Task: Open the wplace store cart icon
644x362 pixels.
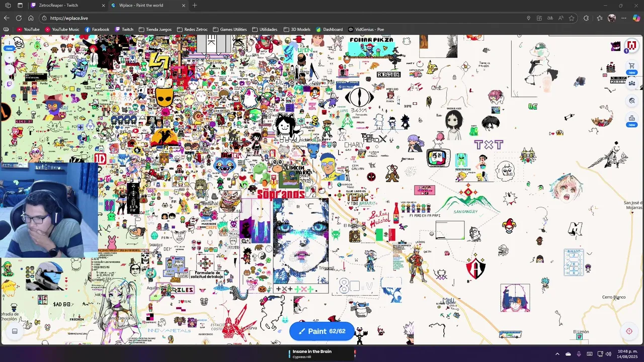Action: click(x=631, y=66)
